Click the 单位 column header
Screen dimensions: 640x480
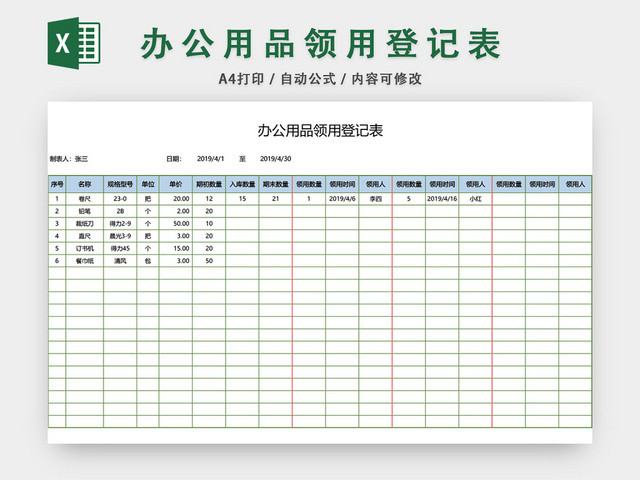click(x=148, y=184)
